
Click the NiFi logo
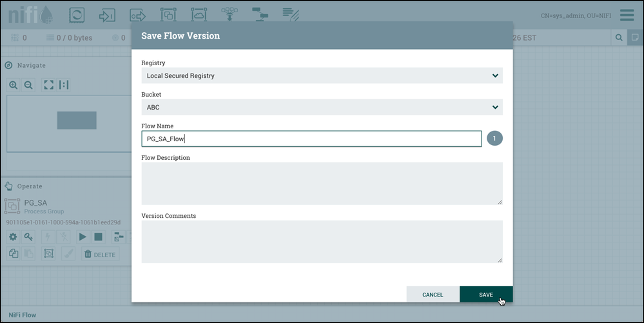pos(31,15)
